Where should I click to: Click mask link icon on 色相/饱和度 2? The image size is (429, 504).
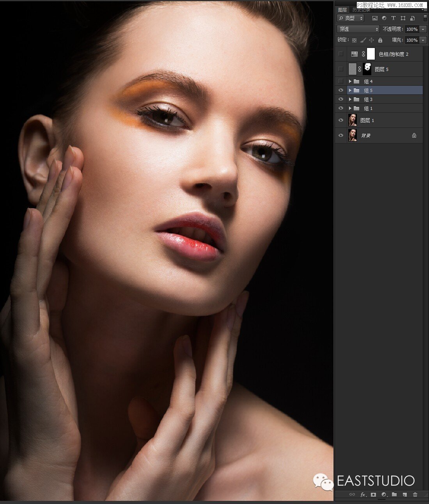click(363, 54)
